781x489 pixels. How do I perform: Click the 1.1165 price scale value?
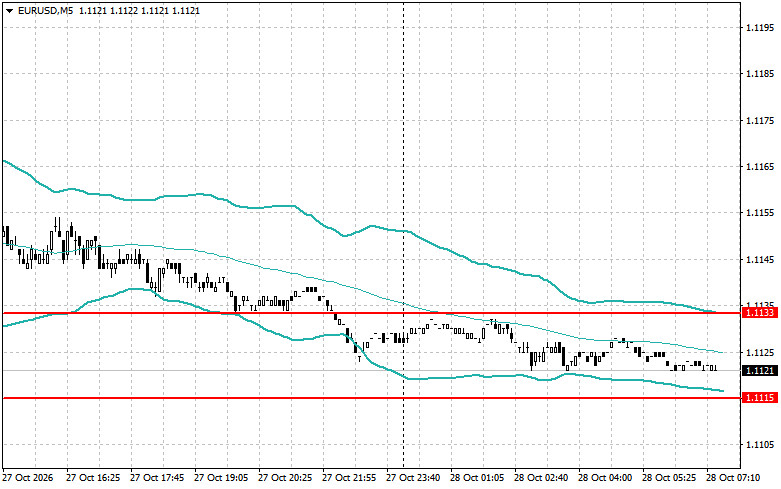point(760,167)
